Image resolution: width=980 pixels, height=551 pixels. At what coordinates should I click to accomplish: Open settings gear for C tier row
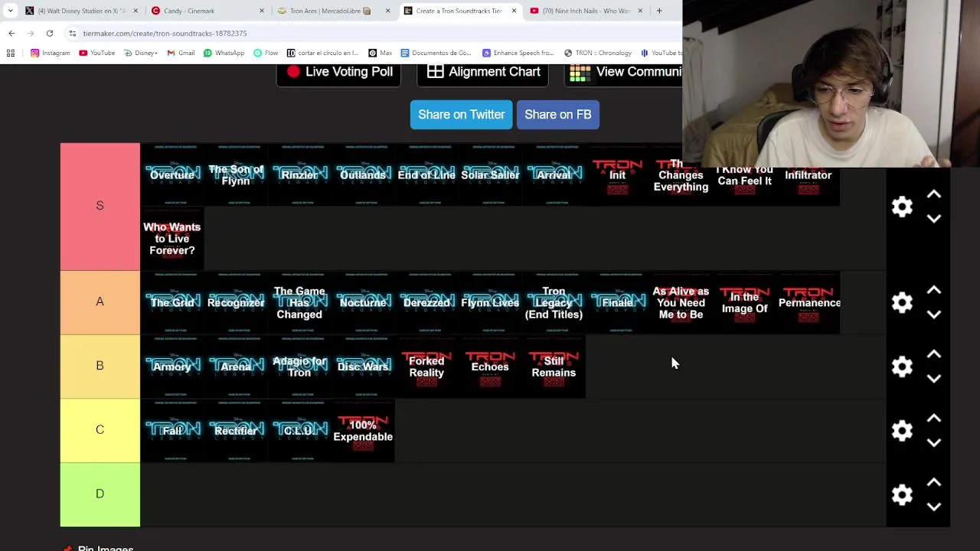pyautogui.click(x=902, y=431)
